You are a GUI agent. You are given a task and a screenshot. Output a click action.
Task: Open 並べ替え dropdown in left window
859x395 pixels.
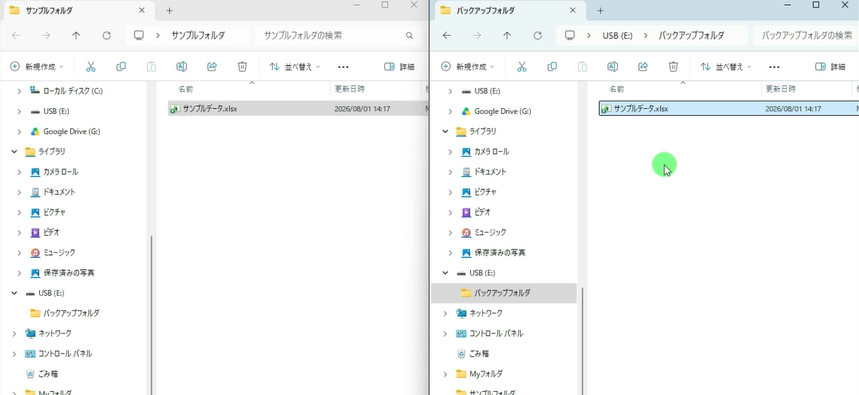[295, 67]
